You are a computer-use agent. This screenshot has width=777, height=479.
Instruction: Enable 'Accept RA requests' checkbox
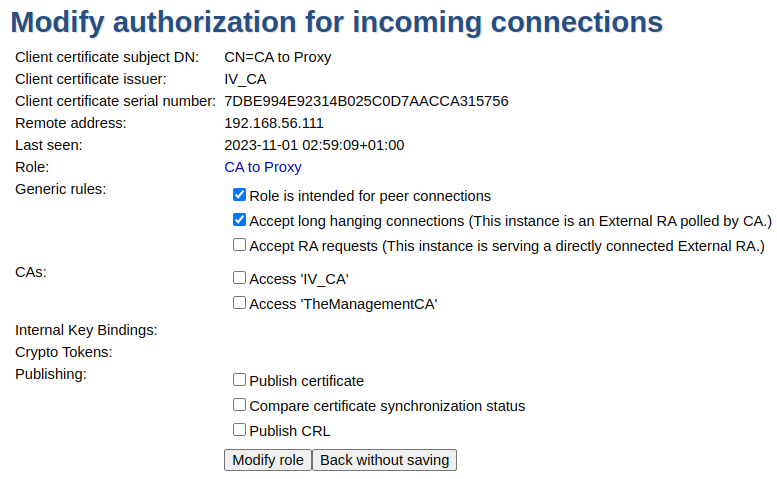tap(239, 244)
